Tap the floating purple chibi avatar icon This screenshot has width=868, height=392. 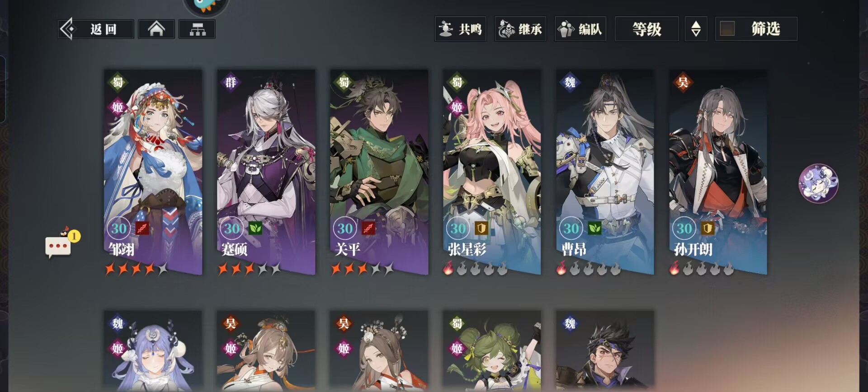pyautogui.click(x=818, y=183)
